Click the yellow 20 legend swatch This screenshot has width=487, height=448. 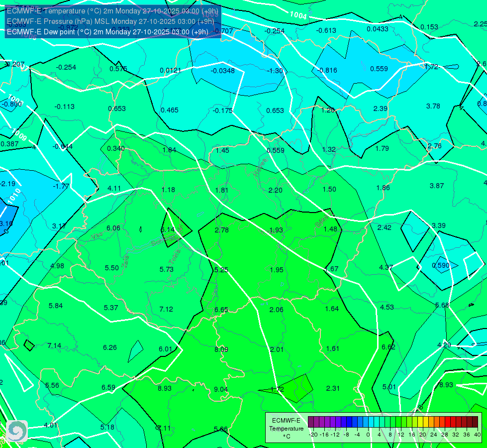pos(420,422)
